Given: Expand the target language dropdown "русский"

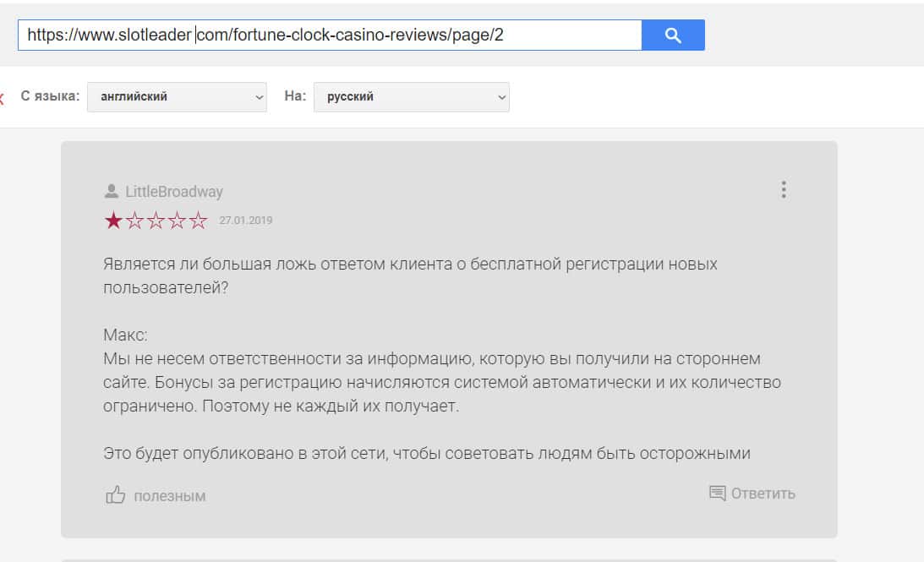Looking at the screenshot, I should pyautogui.click(x=411, y=96).
